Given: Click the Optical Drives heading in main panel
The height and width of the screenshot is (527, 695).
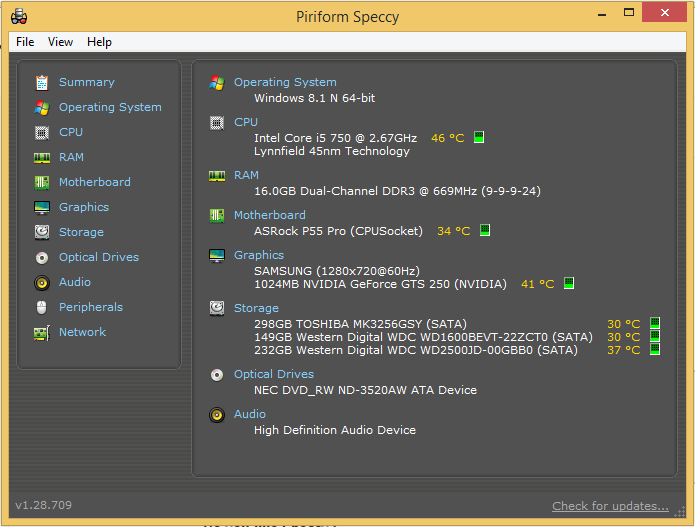Looking at the screenshot, I should coord(274,375).
